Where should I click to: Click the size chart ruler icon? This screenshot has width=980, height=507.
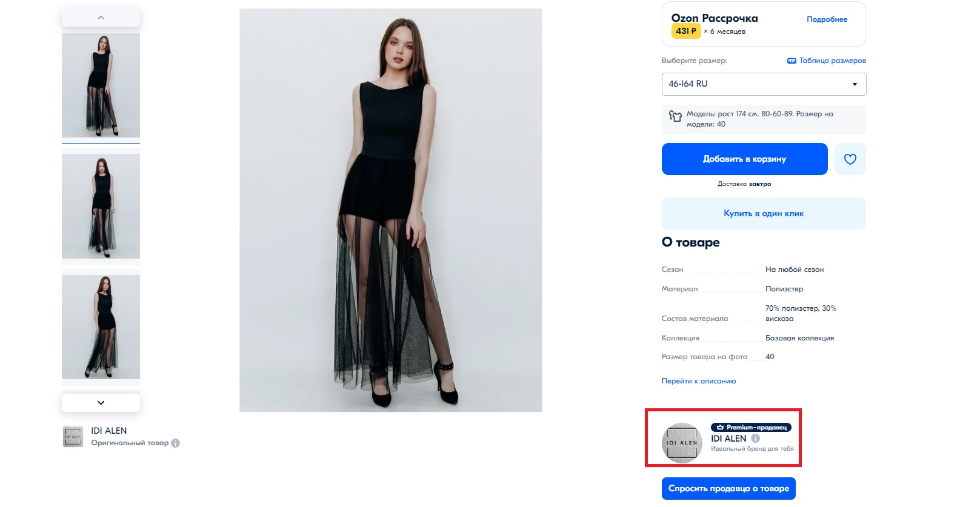click(792, 61)
